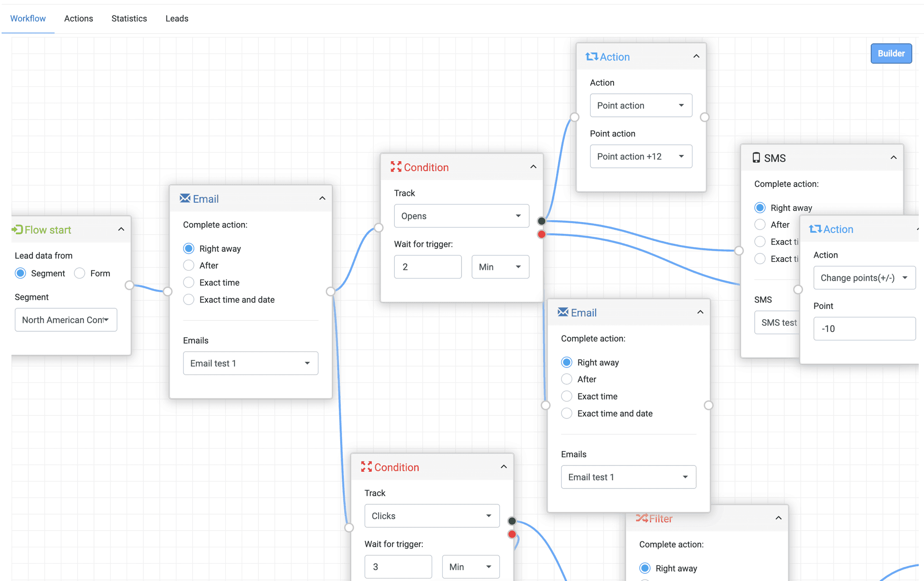Click the Opens condition input connector
Screen dimensions: 924x581
click(379, 228)
